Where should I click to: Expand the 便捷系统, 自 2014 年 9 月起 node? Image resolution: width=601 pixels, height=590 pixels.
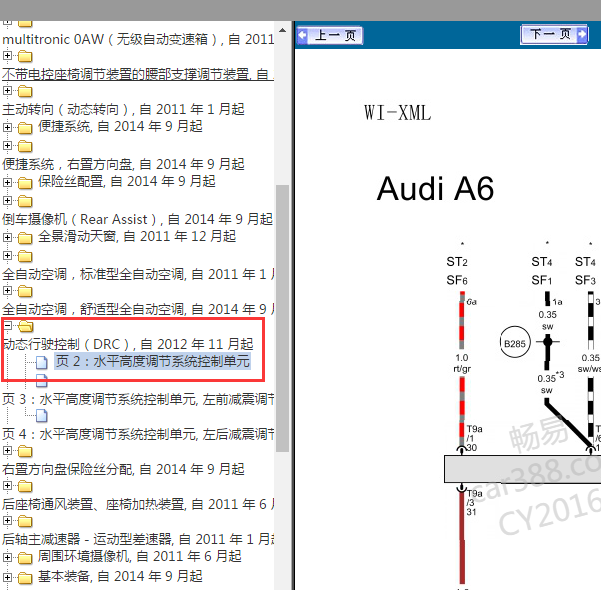click(x=7, y=127)
